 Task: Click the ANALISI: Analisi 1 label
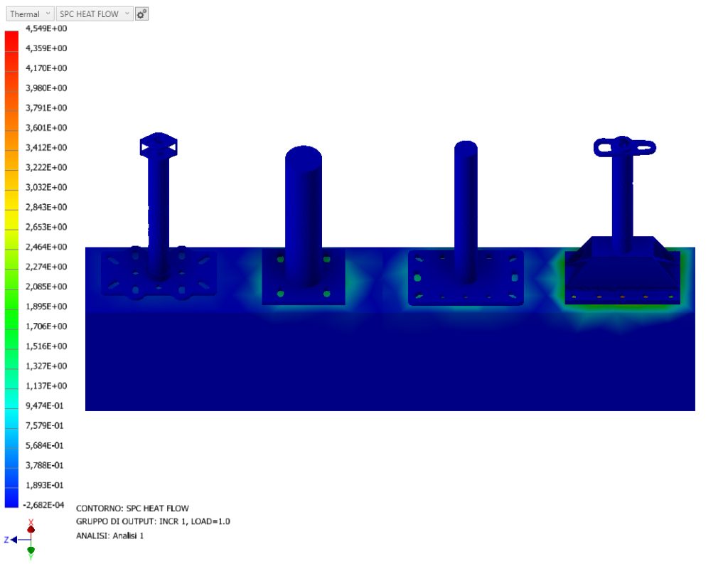[x=109, y=536]
